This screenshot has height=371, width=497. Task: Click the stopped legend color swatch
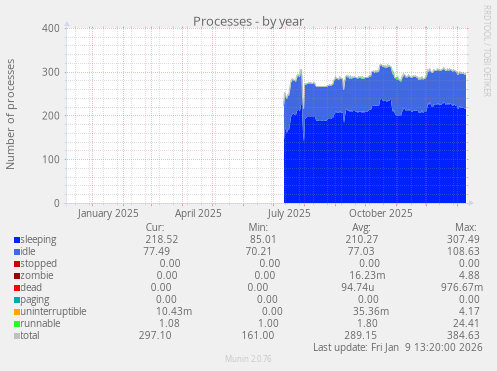pyautogui.click(x=17, y=264)
